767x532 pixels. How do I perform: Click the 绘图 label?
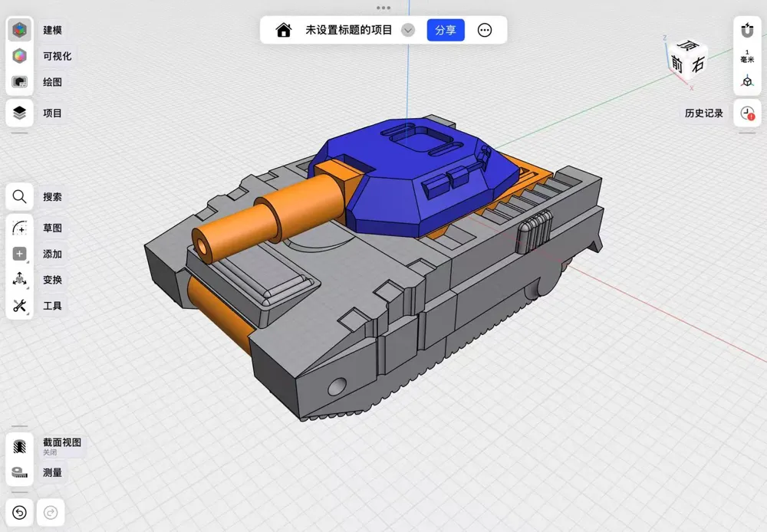52,82
